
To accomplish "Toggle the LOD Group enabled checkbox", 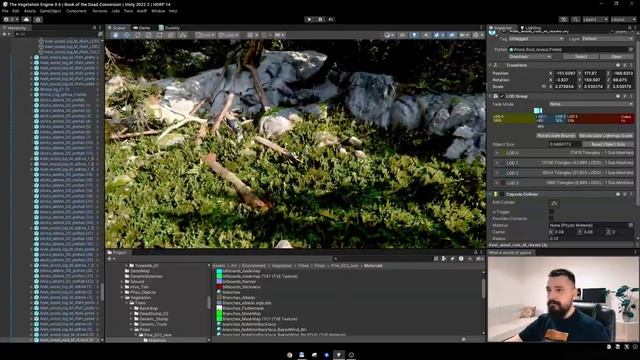I will tap(502, 96).
